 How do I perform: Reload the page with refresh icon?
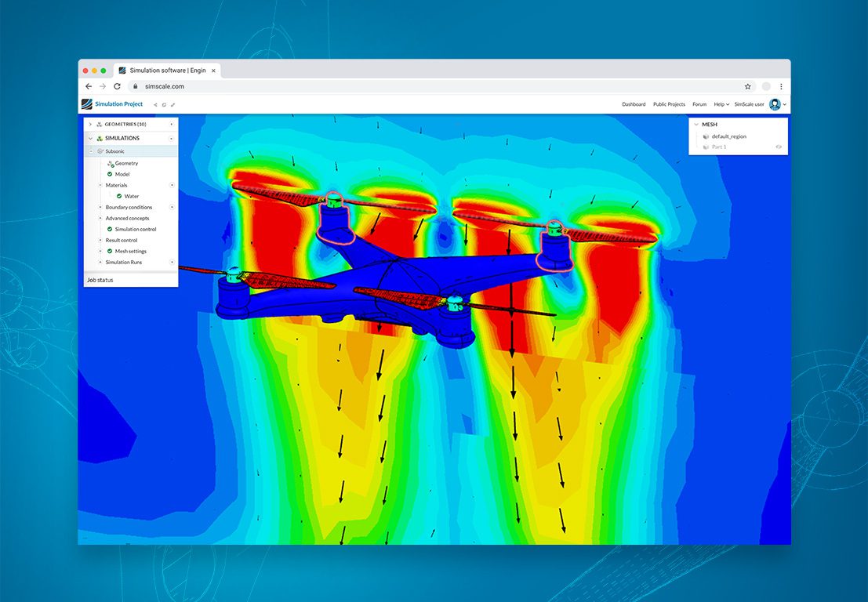click(117, 86)
